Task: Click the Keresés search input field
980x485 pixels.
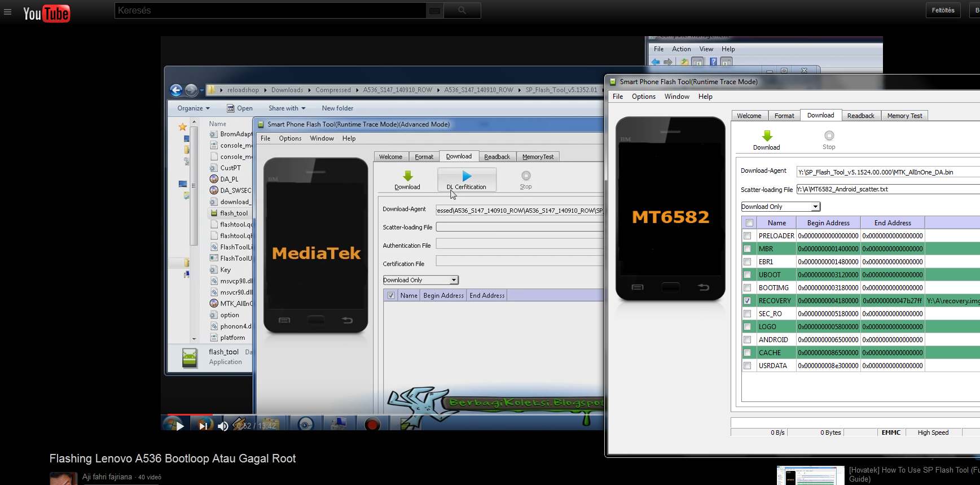Action: pyautogui.click(x=271, y=10)
